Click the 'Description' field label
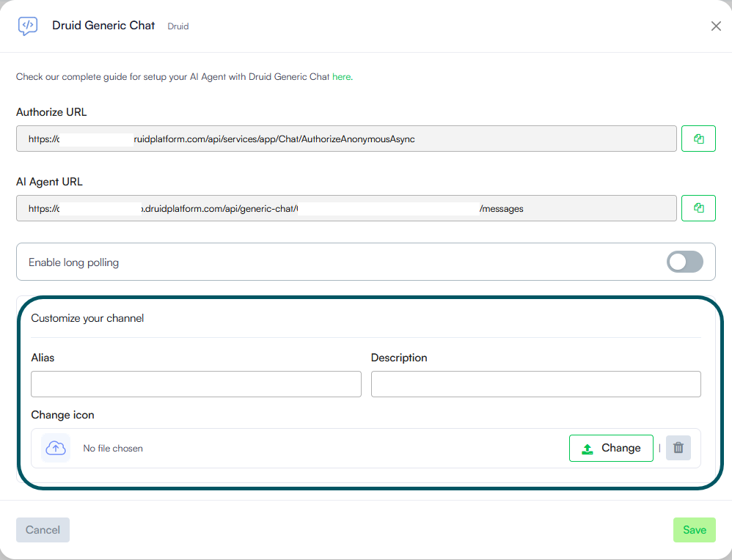732x560 pixels. pos(399,358)
